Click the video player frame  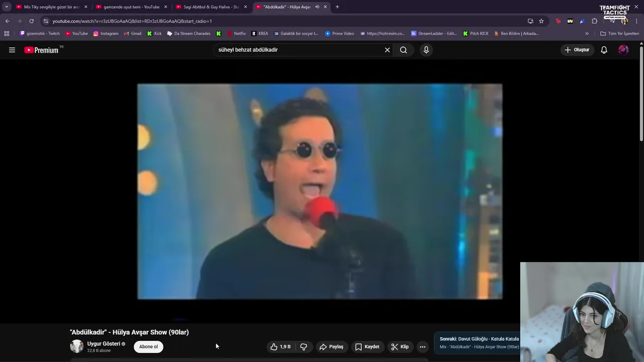pyautogui.click(x=320, y=192)
